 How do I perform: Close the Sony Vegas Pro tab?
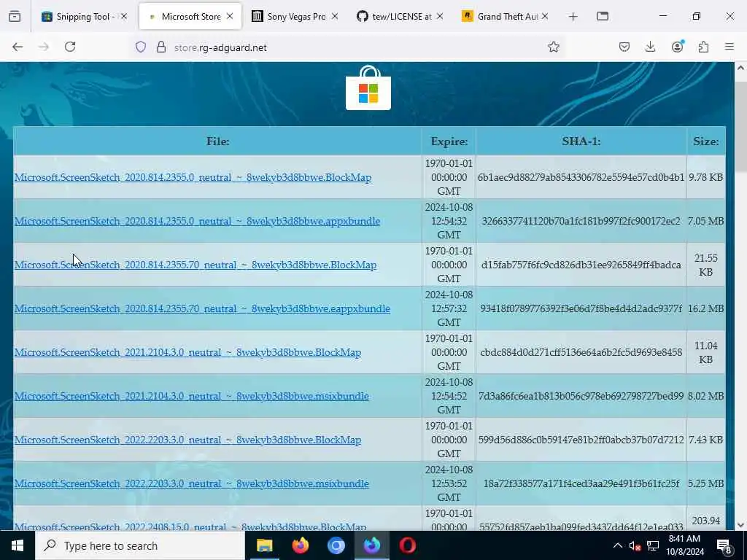(334, 16)
